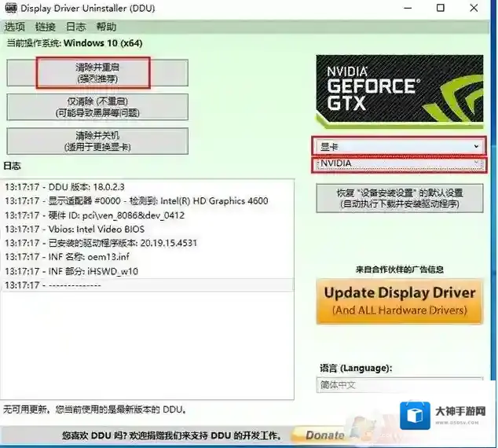
Task: Select log line Intel(R) HD Graphics 4600
Action: [148, 200]
